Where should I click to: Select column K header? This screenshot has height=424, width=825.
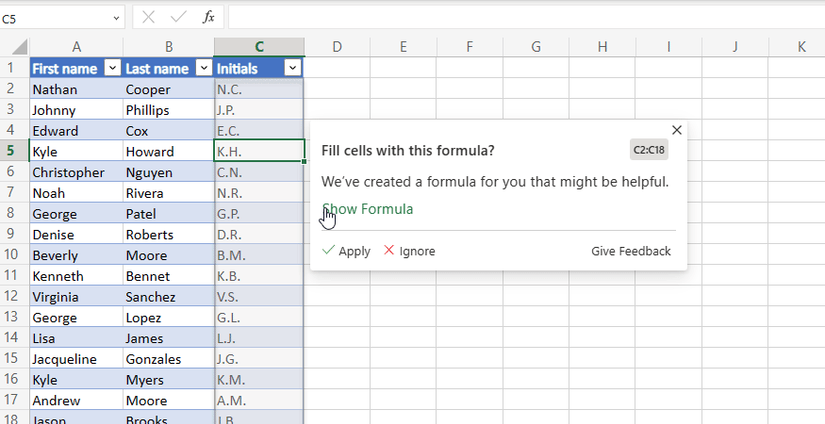click(x=797, y=47)
